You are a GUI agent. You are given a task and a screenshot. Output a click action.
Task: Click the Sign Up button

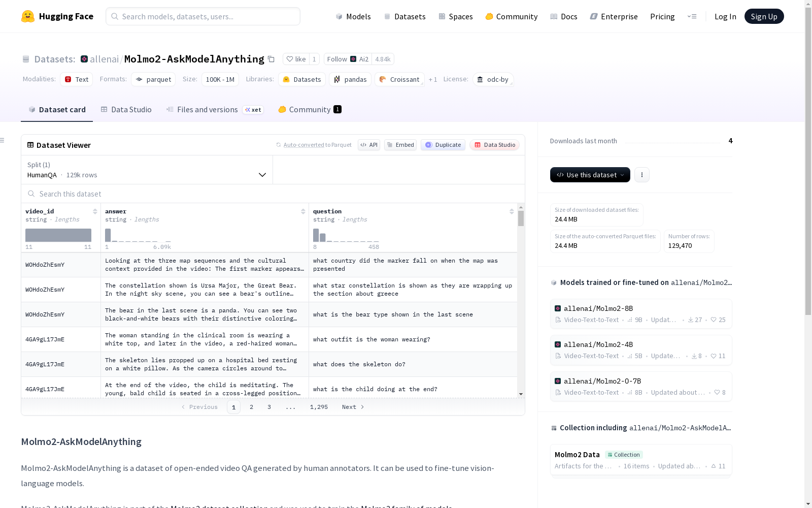click(764, 16)
